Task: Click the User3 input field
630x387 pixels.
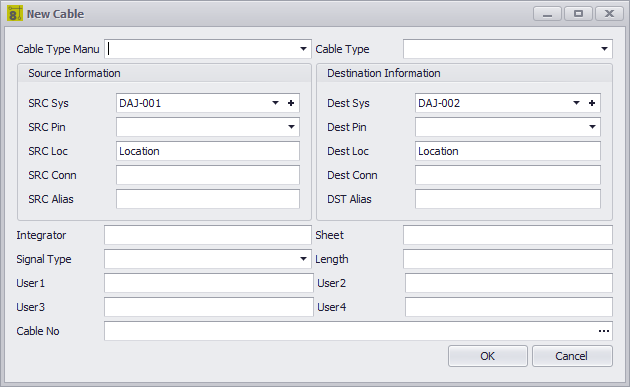Action: click(x=209, y=307)
